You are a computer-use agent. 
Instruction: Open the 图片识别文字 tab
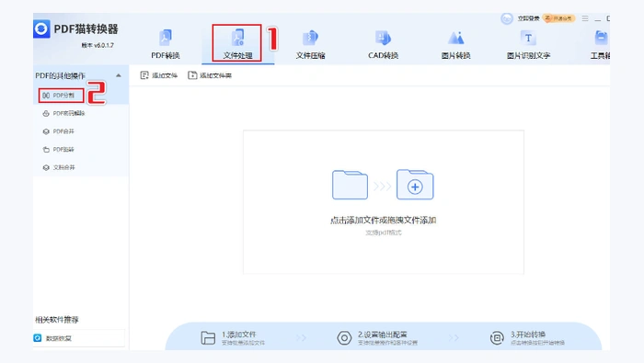528,44
